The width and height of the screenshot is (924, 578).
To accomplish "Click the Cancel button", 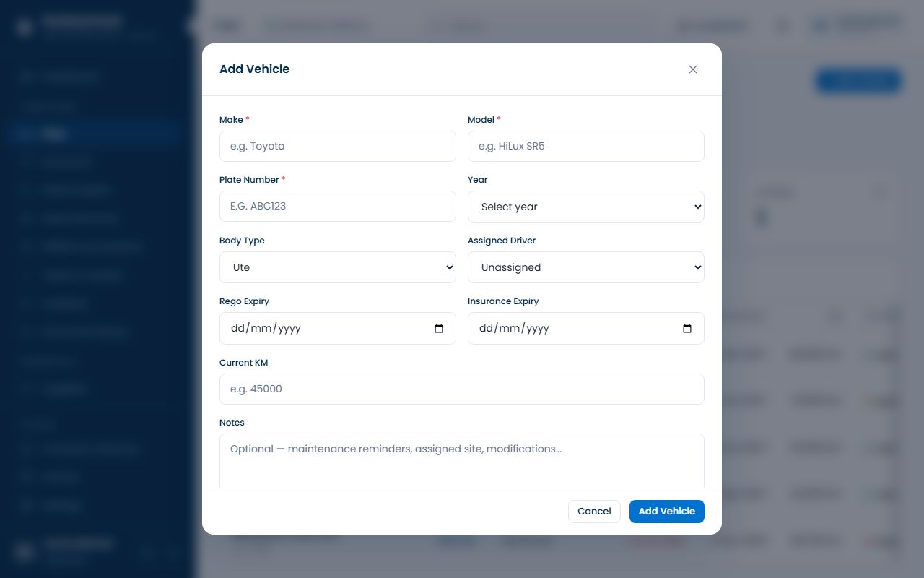I will tap(594, 511).
